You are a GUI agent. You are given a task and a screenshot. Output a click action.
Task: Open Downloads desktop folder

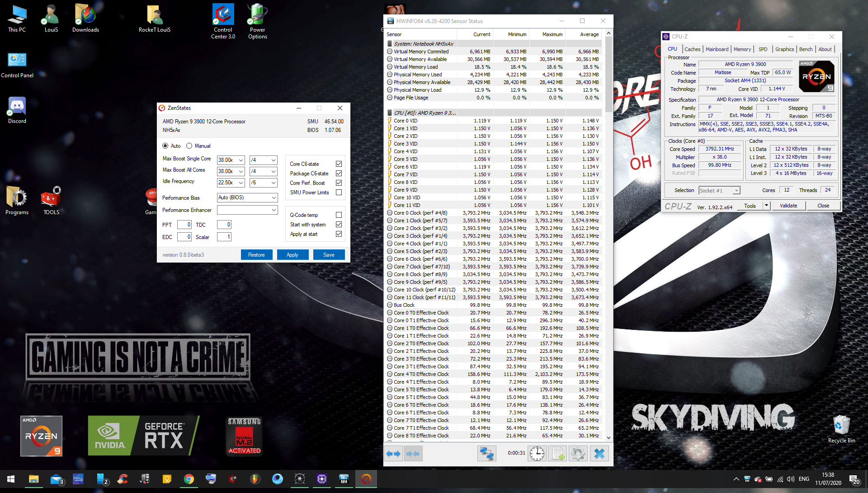[85, 19]
